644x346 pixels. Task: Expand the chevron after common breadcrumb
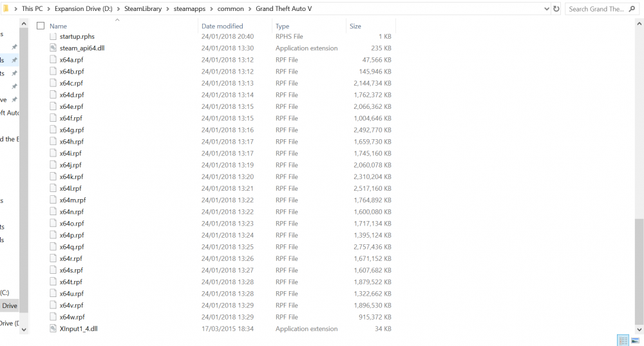click(250, 8)
